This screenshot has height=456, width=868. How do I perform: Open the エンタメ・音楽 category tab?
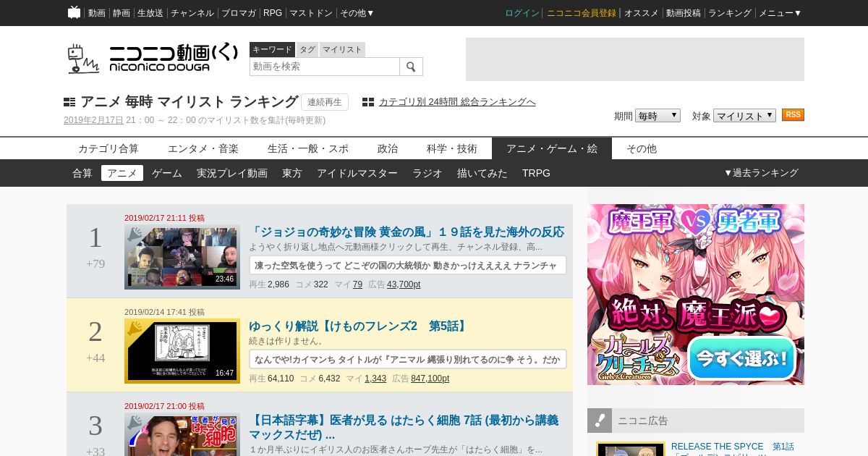[x=203, y=148]
